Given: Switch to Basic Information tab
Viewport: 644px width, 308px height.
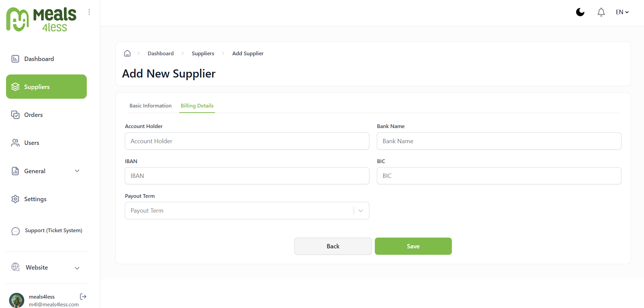Looking at the screenshot, I should [x=150, y=106].
